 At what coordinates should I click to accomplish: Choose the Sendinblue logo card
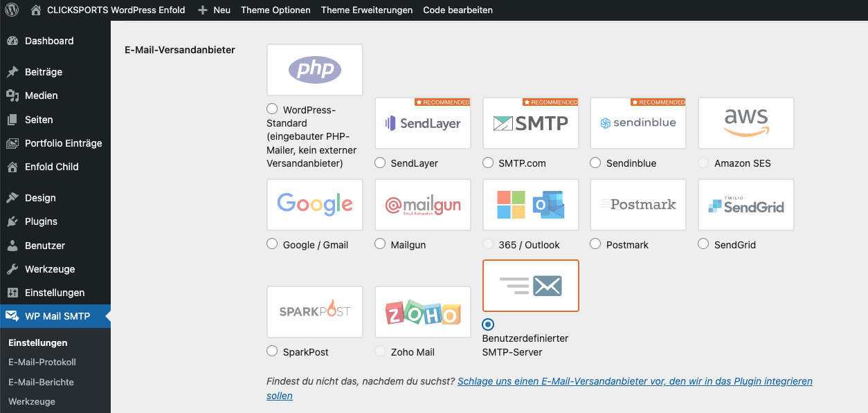638,123
